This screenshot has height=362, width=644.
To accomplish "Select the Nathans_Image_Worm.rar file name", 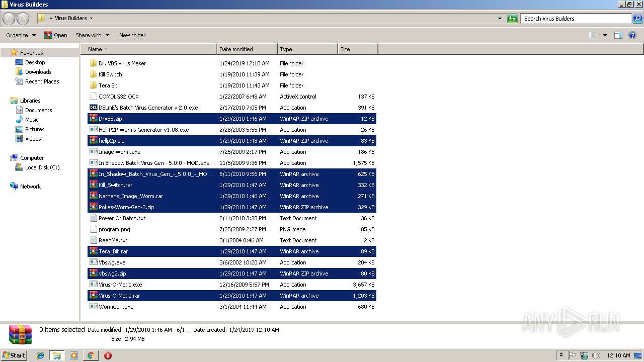I will click(131, 196).
